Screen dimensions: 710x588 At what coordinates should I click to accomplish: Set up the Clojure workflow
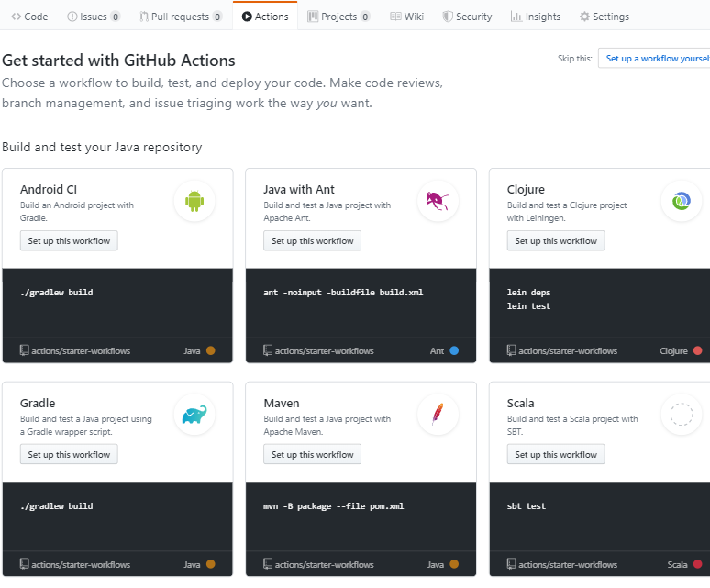point(556,241)
